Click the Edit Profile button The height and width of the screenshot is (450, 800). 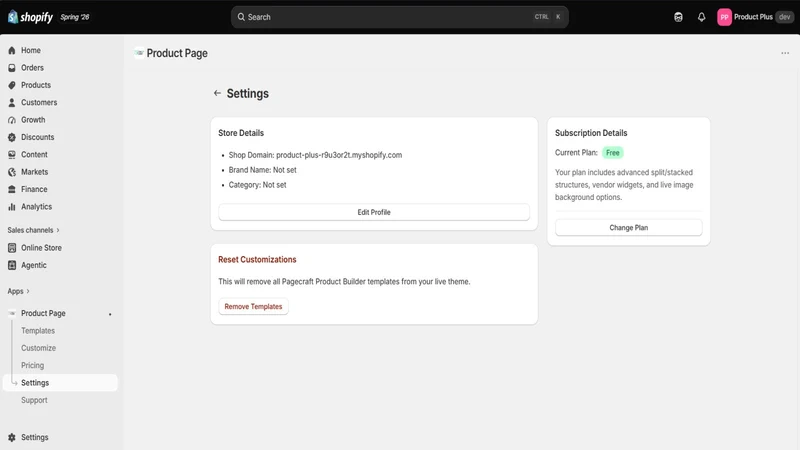374,212
